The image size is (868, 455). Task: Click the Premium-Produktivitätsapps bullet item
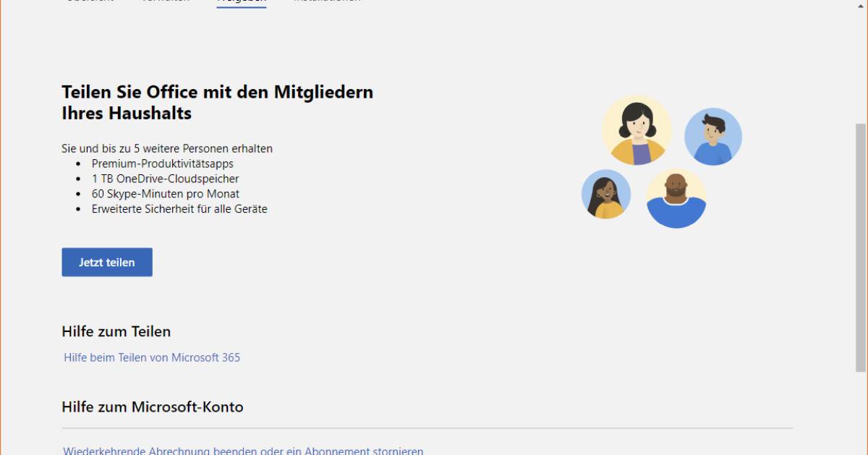[162, 163]
